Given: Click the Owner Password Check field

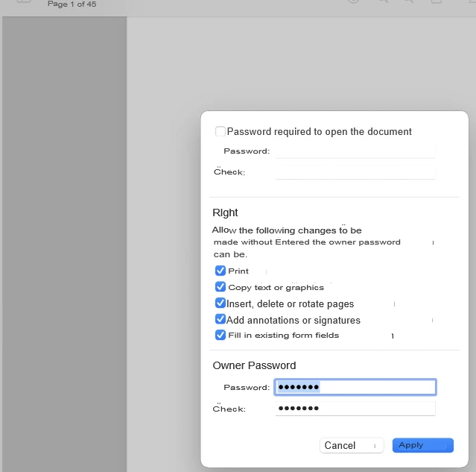Looking at the screenshot, I should point(355,408).
